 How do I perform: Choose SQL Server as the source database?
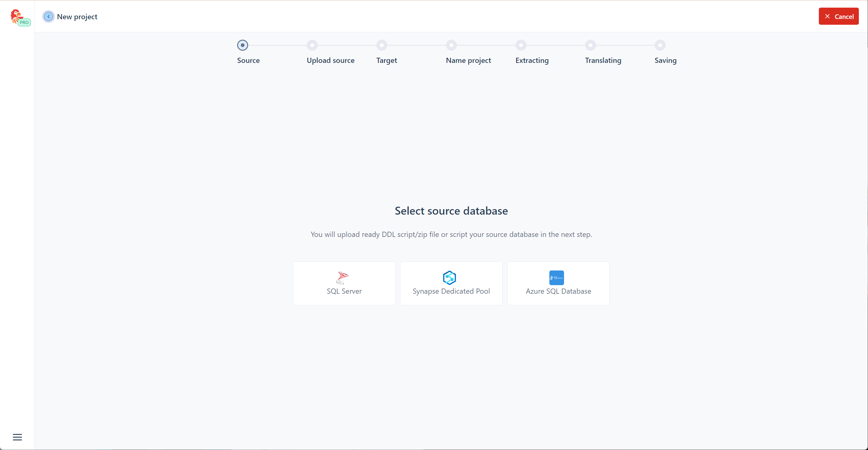[344, 283]
